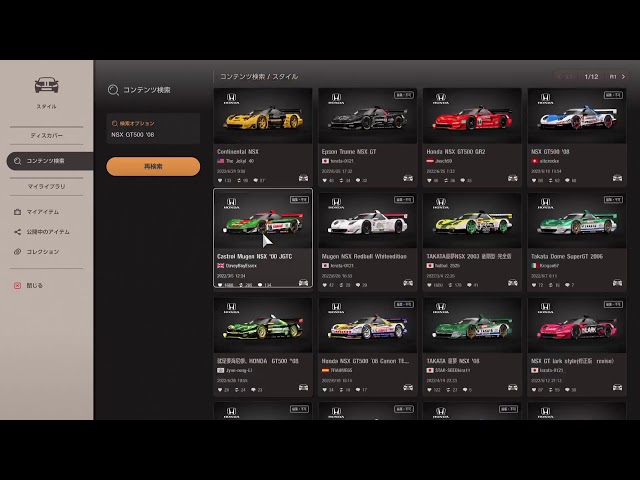Select Honda NSX GT500 '08 Canon thumbnail
Viewport: 640px width, 480px height.
tap(367, 325)
